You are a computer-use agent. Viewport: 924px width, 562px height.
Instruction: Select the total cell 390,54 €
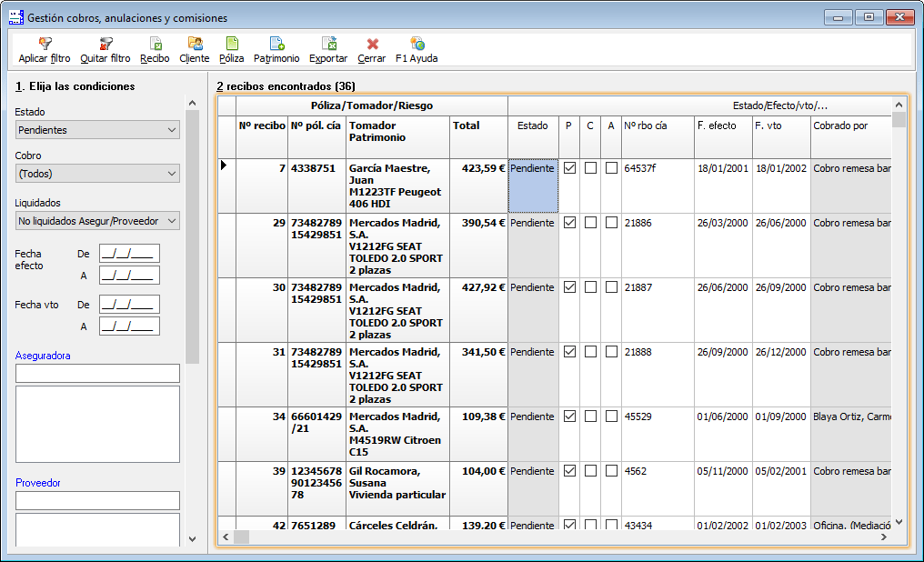478,245
